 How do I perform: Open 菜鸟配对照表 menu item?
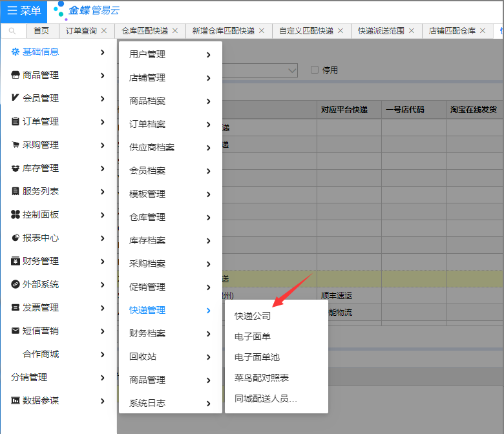[x=261, y=378]
